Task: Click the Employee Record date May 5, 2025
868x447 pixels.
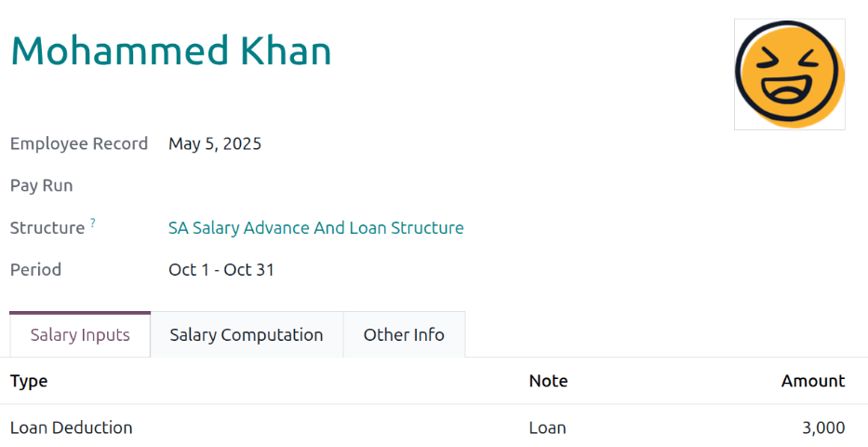Action: (x=215, y=143)
